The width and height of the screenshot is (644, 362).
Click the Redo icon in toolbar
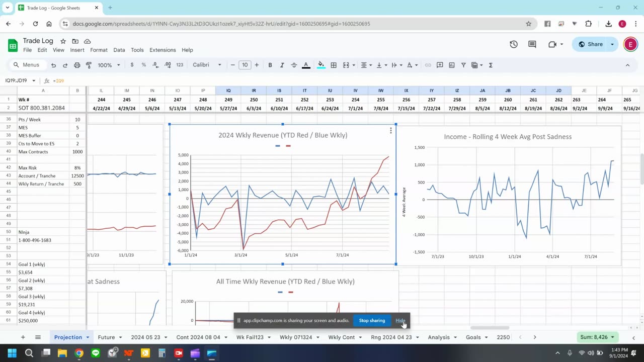65,65
